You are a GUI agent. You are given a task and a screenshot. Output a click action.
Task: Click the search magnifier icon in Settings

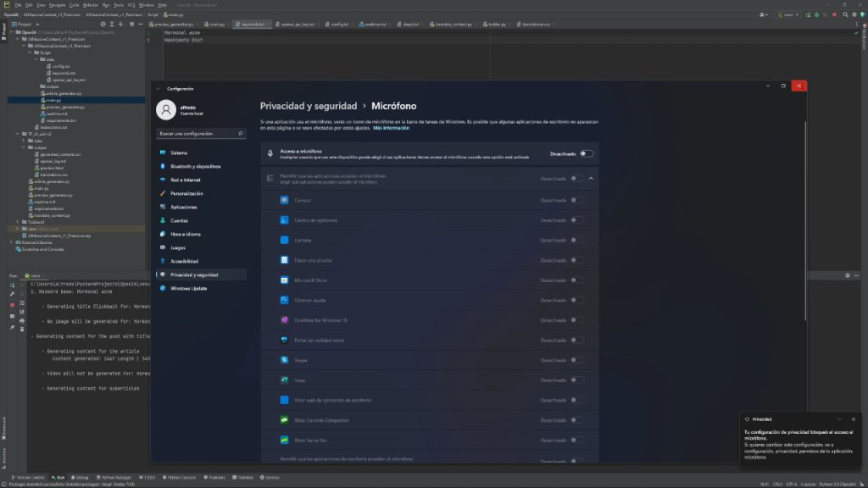pyautogui.click(x=240, y=133)
